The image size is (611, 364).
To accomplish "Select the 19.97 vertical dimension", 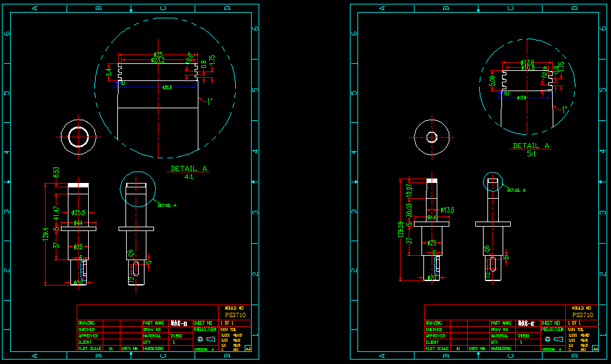I will 409,191.
